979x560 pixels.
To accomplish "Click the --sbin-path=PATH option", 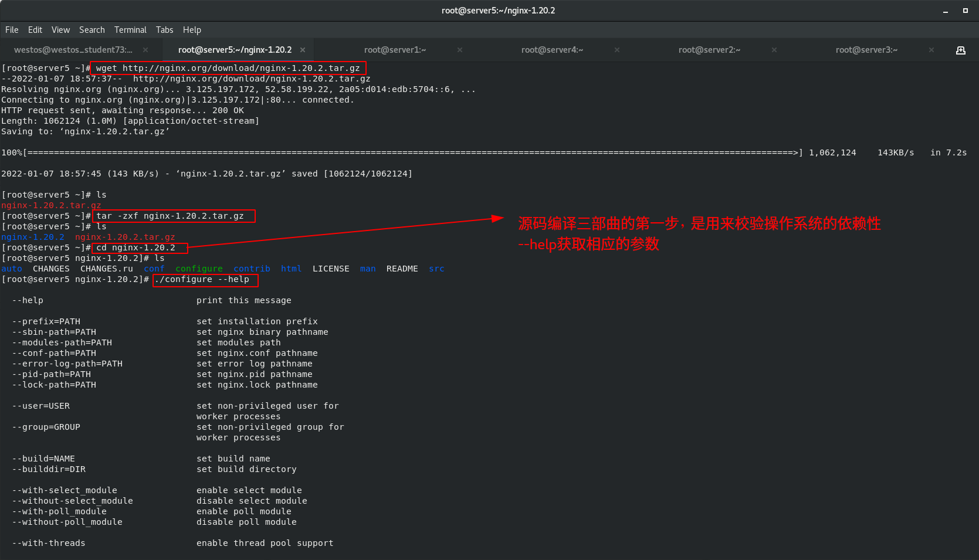I will 54,332.
